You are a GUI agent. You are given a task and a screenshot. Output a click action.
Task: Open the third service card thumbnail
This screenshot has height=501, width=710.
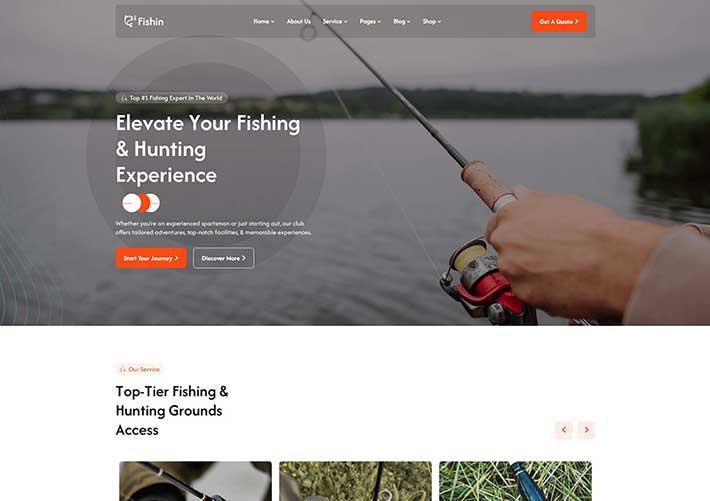515,481
